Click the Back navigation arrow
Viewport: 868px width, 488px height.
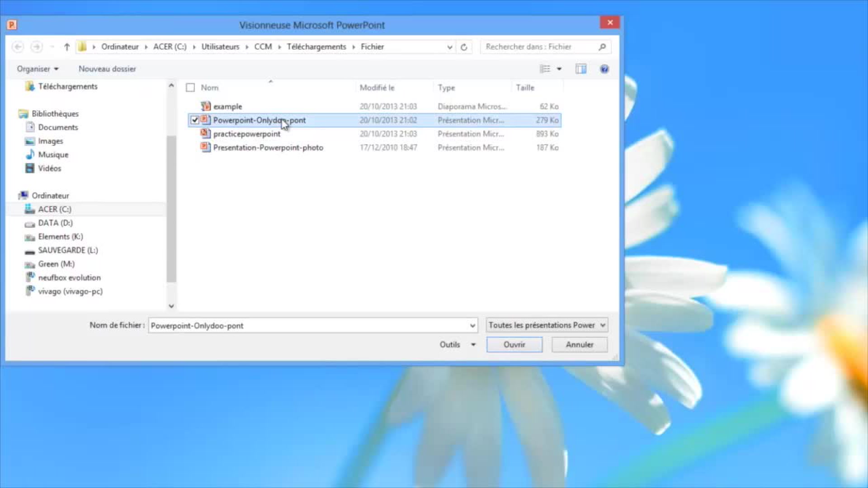tap(18, 47)
